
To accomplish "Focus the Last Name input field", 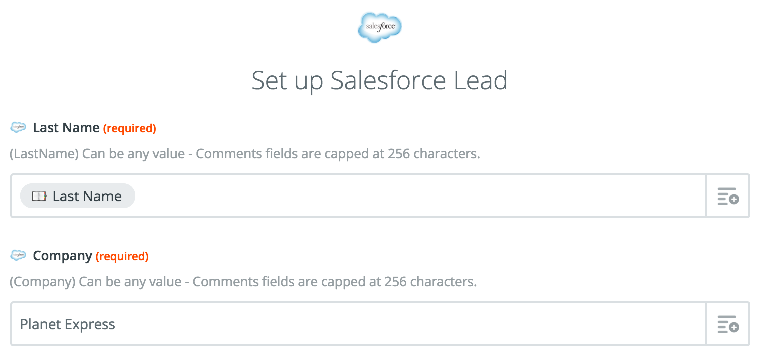I will tap(358, 196).
